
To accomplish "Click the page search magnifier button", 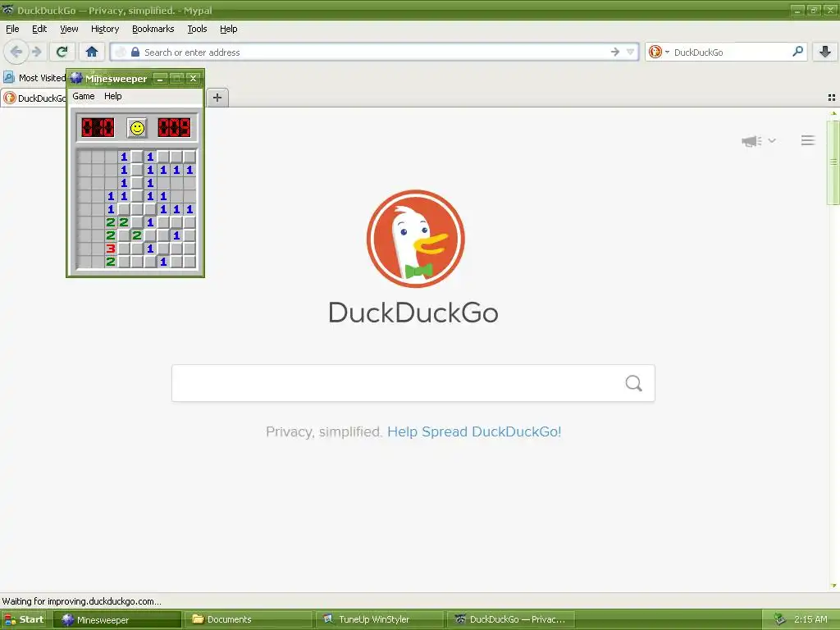I will [634, 383].
